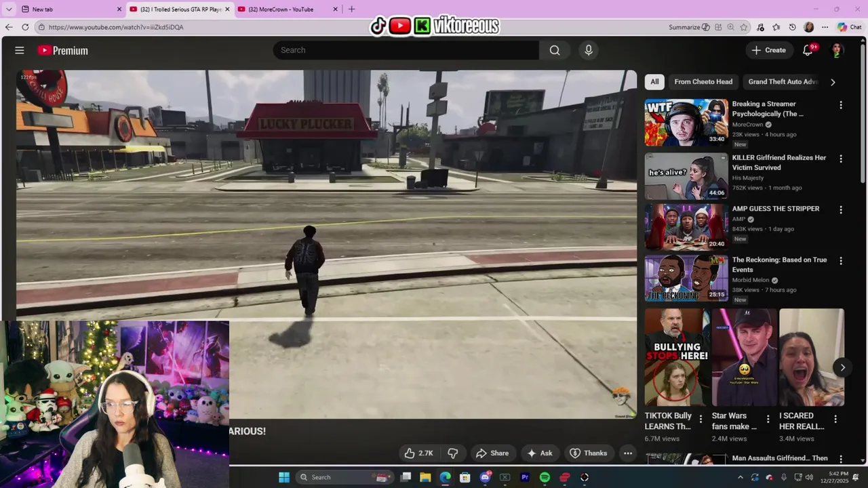Reload the page with refresh icon
868x488 pixels.
(25, 27)
